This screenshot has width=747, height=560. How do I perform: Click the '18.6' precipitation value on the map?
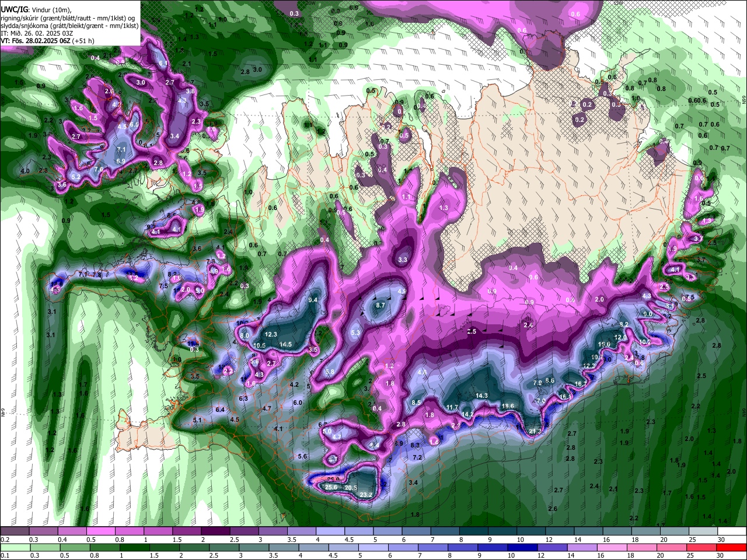coord(508,406)
